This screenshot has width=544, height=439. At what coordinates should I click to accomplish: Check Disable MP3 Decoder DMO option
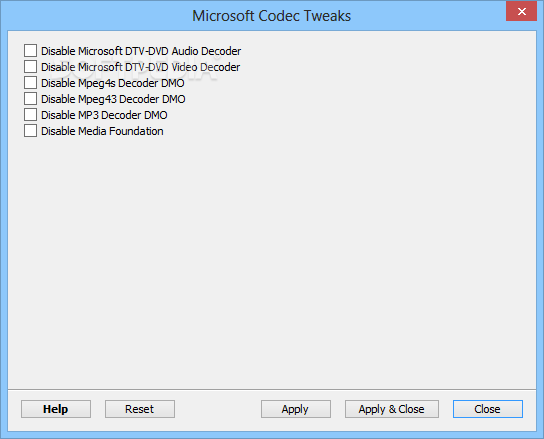point(31,115)
